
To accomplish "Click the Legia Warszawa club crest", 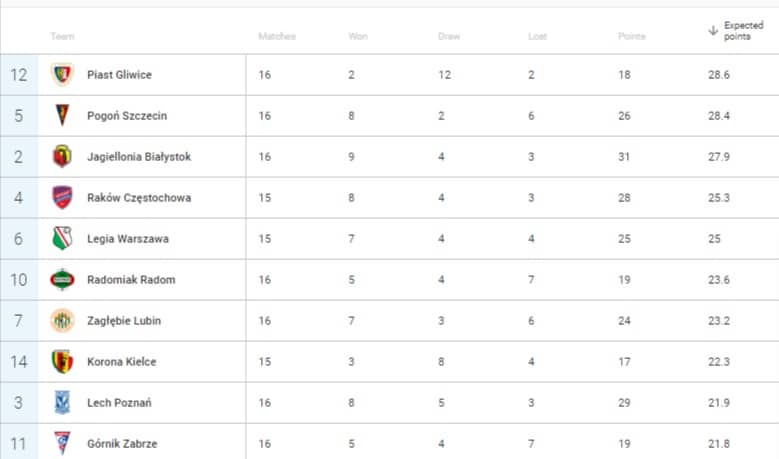I will [x=62, y=238].
